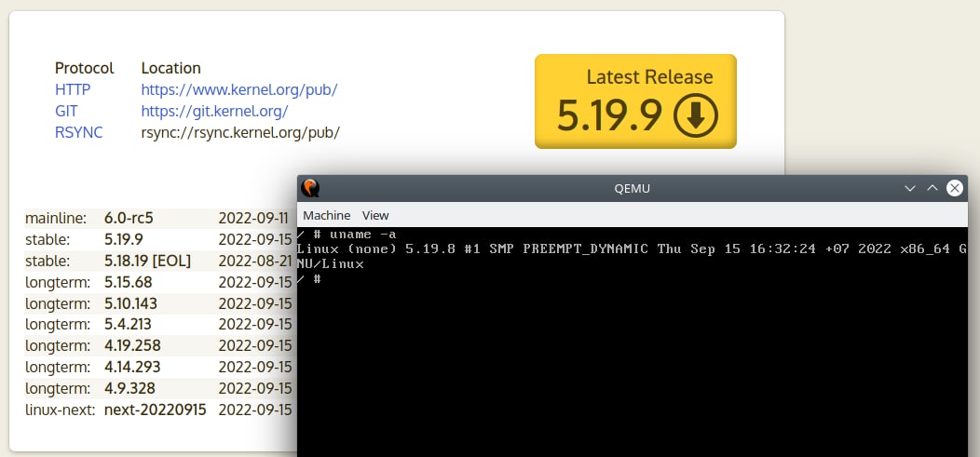
Task: Click the NU/Linux output line in terminal
Action: (x=331, y=264)
